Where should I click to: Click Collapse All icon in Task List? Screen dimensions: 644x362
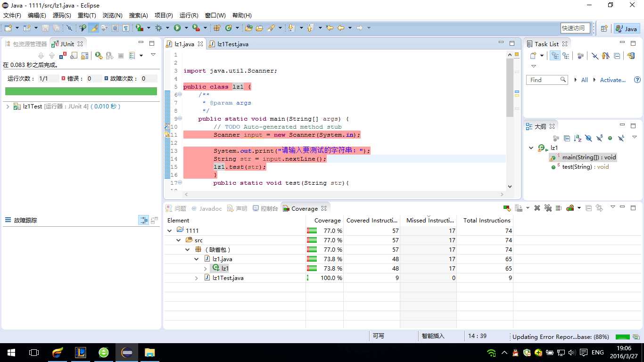[x=617, y=56]
